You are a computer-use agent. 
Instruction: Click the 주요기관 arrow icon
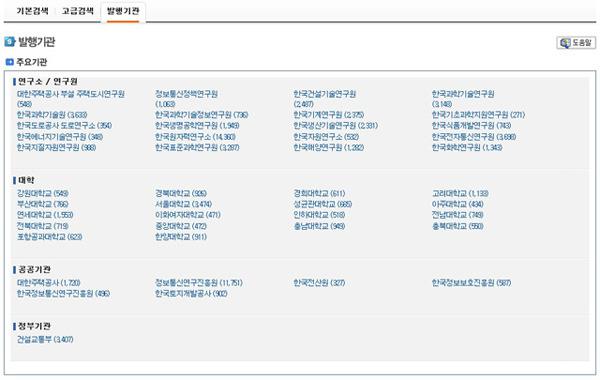coord(10,62)
